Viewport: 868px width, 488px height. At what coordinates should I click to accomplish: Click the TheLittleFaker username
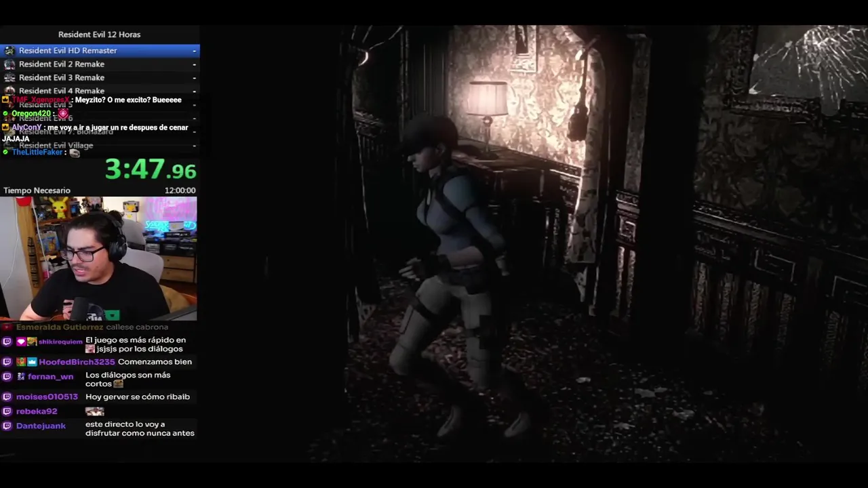(37, 152)
